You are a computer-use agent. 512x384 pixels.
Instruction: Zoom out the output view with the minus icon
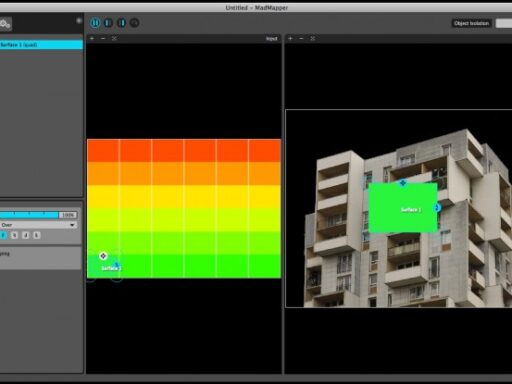pos(301,38)
